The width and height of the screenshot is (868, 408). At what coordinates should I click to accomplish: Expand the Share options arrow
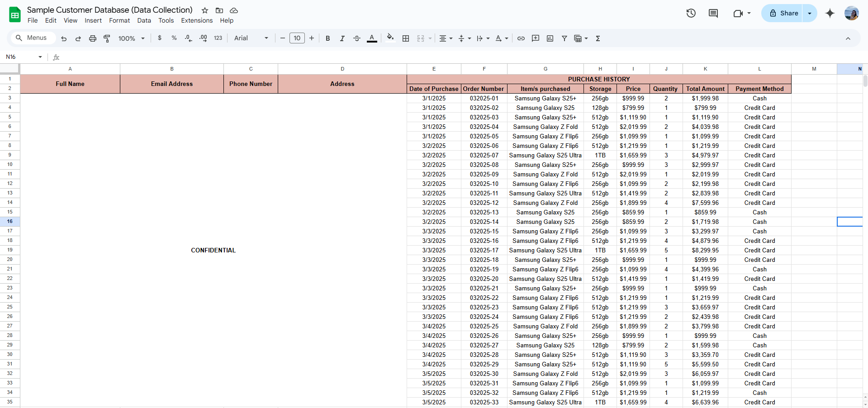810,13
